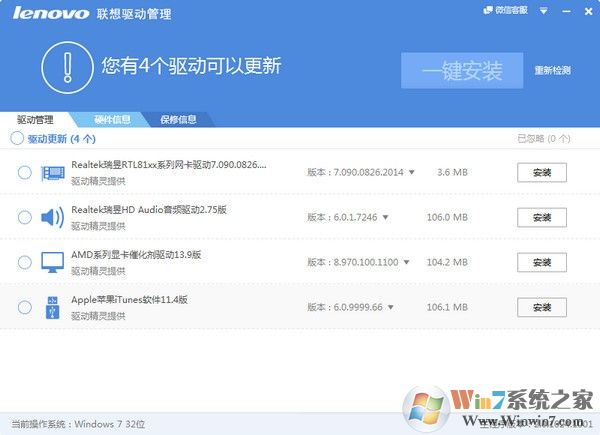Viewport: 600px width, 435px height.
Task: Expand the version dropdown 8.970.100.1100
Action: tap(406, 262)
